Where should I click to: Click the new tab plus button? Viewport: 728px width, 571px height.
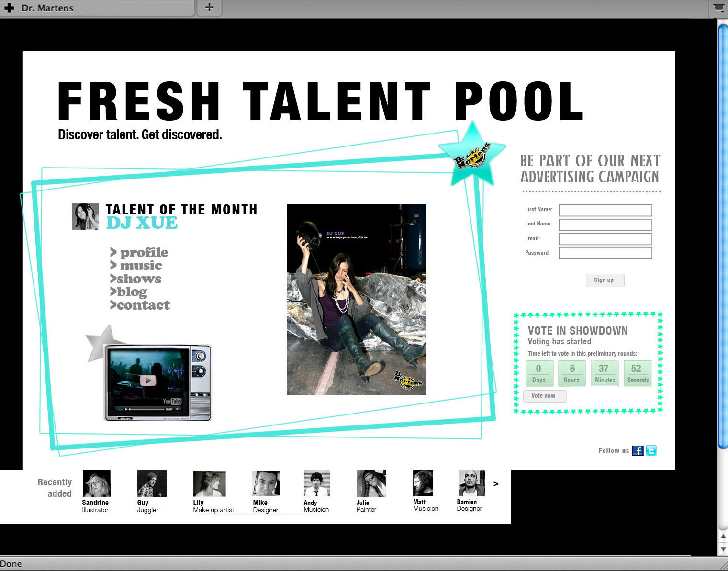pyautogui.click(x=209, y=7)
